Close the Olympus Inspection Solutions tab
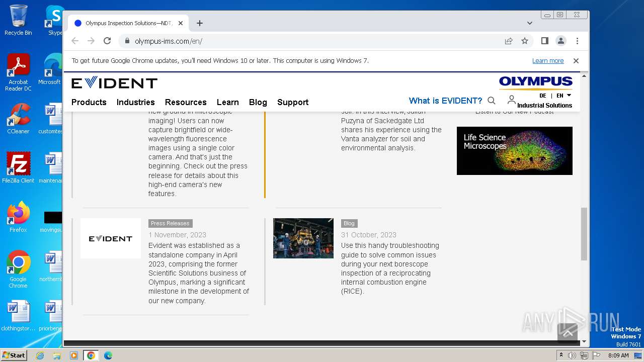Image resolution: width=644 pixels, height=362 pixels. tap(181, 23)
